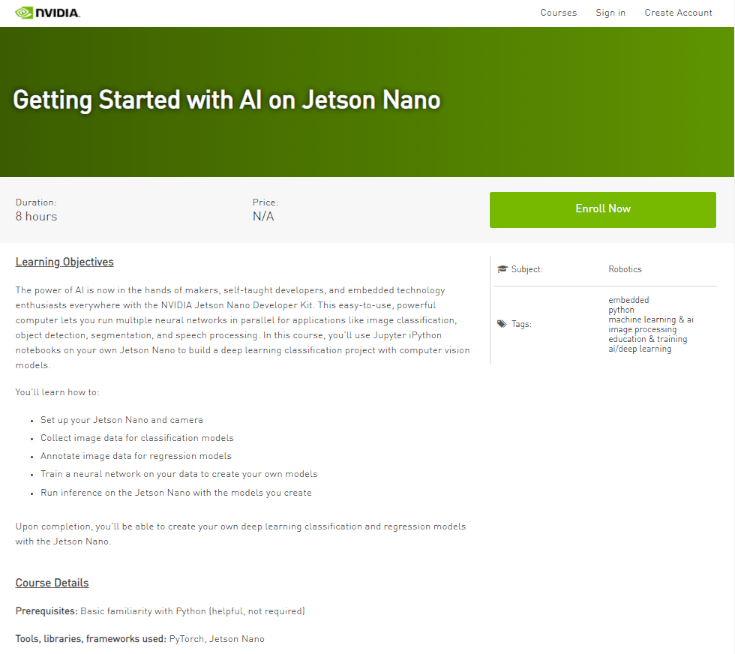
Task: Click the N/A price value
Action: click(x=263, y=217)
